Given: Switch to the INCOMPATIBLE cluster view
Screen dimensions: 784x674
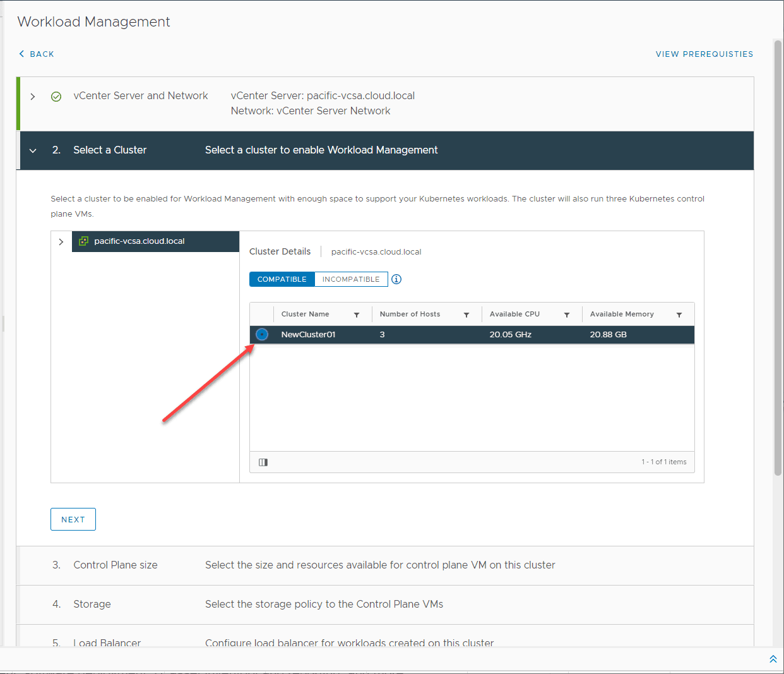Looking at the screenshot, I should tap(351, 279).
